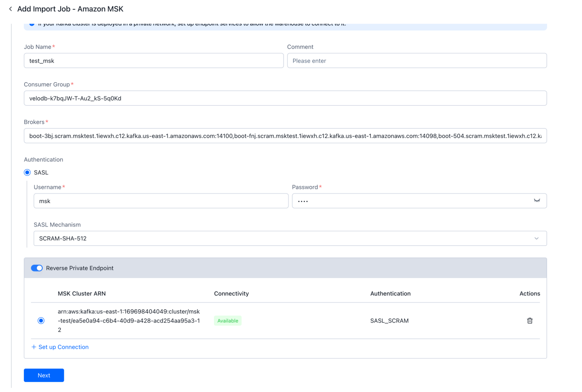Toggle the Reverse Private Endpoint switch
The height and width of the screenshot is (392, 582).
click(37, 268)
